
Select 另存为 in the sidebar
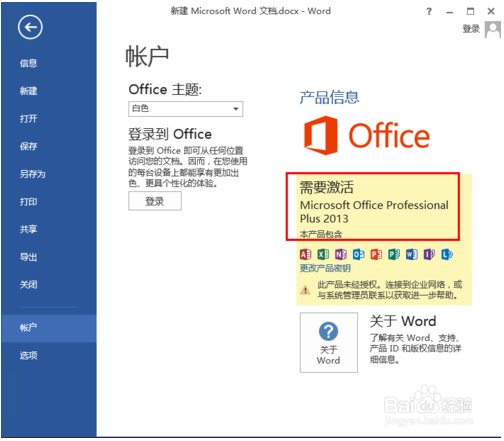pos(32,174)
